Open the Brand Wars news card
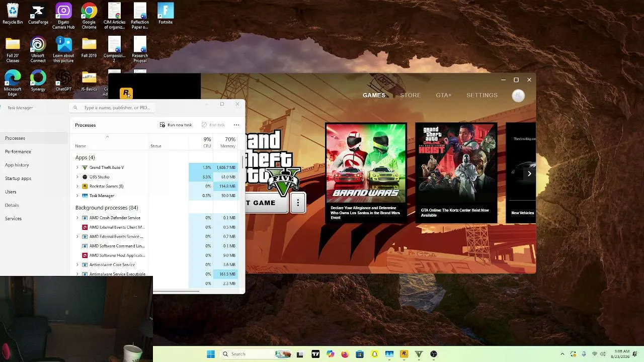The height and width of the screenshot is (362, 644). click(x=366, y=173)
